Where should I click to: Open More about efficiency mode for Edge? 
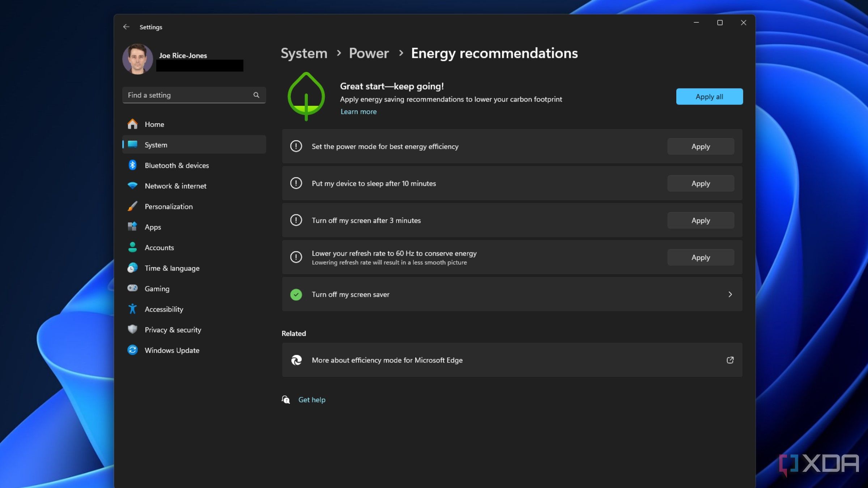[512, 359]
